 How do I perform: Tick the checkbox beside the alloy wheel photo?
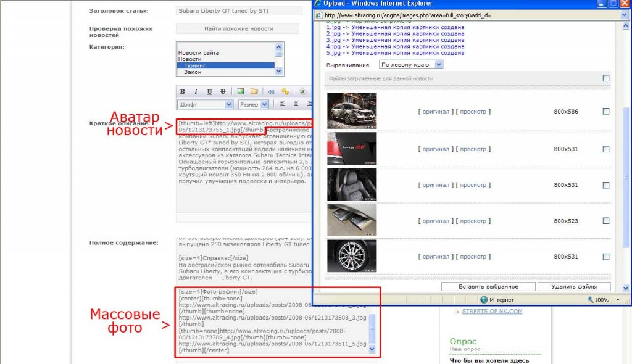tap(606, 257)
